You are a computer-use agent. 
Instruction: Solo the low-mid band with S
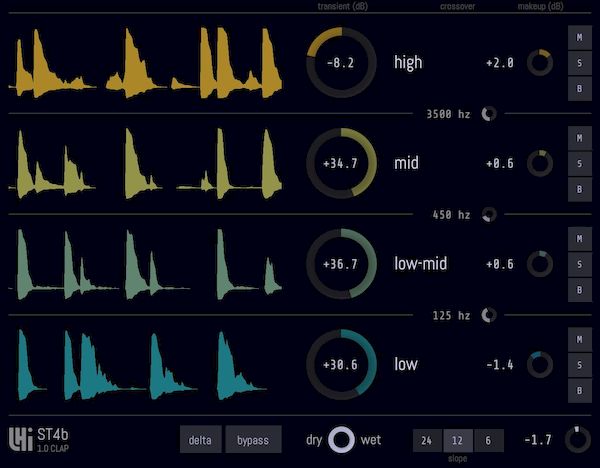(580, 264)
